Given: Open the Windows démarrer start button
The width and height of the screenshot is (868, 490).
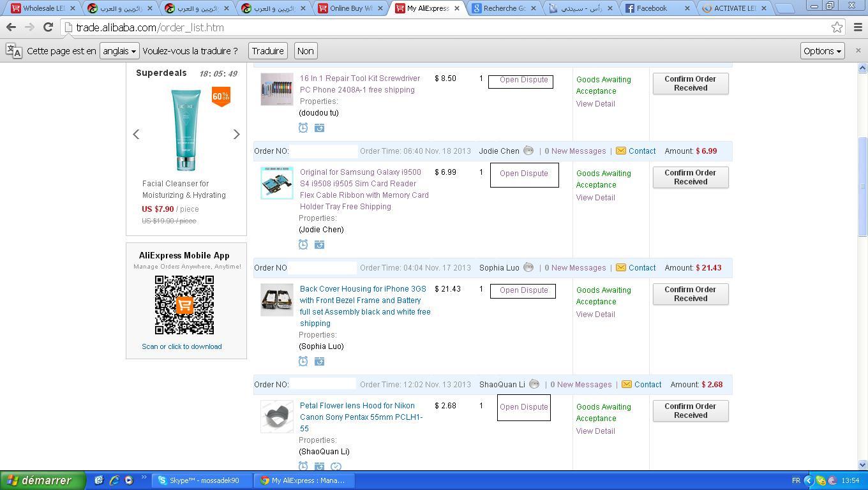Looking at the screenshot, I should (x=43, y=480).
